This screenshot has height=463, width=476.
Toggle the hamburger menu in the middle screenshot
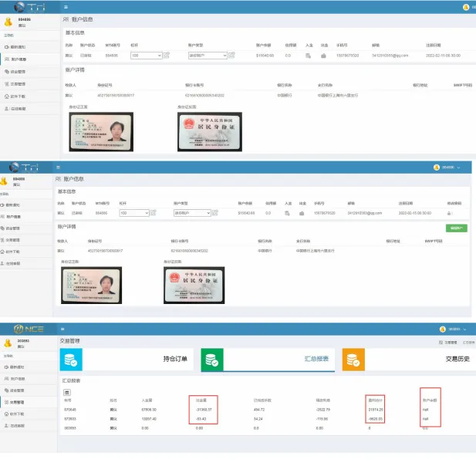point(58,167)
